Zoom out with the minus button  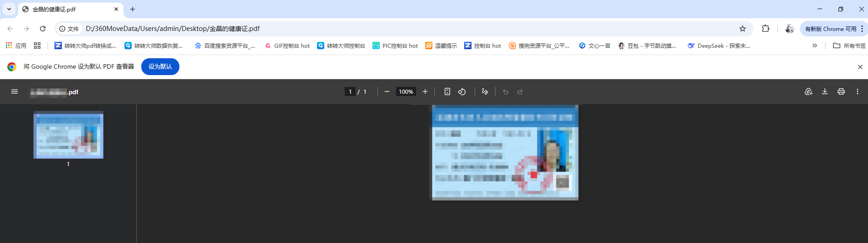(387, 91)
